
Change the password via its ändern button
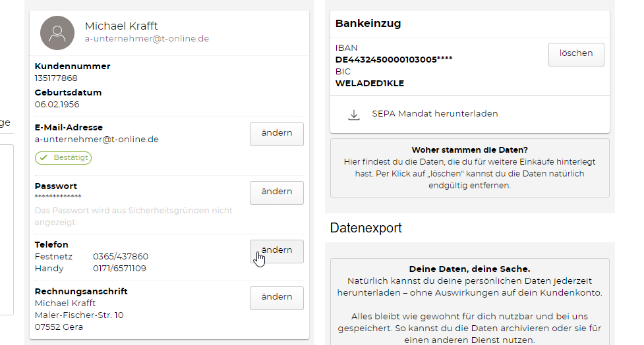276,192
